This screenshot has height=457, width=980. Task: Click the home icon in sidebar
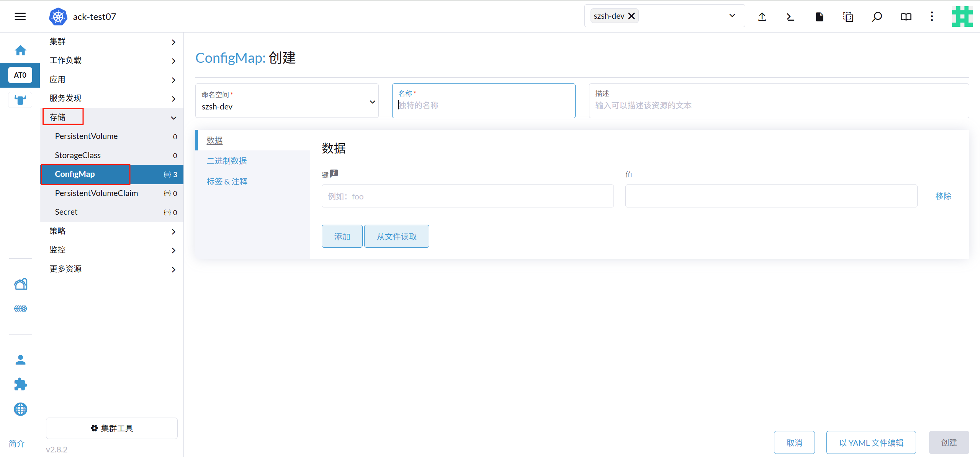tap(20, 50)
